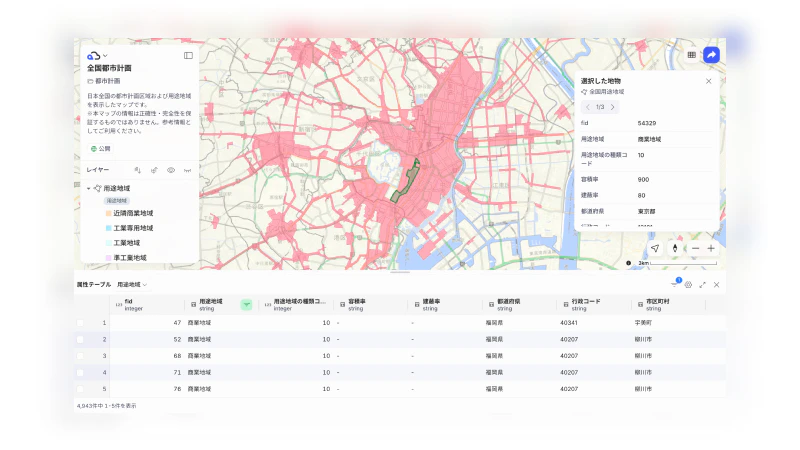Image resolution: width=800 pixels, height=450 pixels.
Task: Toggle layer visibility eye icon
Action: [171, 170]
